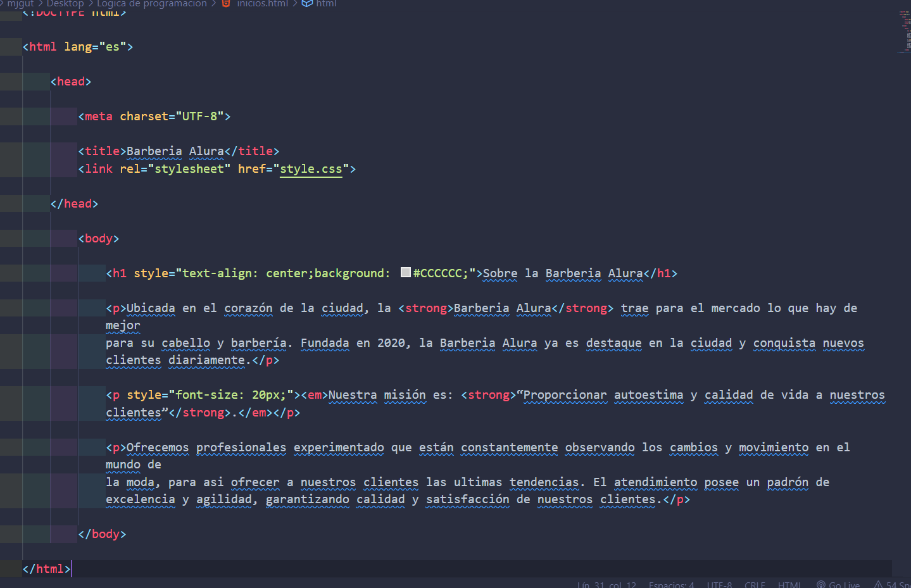This screenshot has width=911, height=588.
Task: Click the rel="stylesheet" attribute
Action: pos(175,169)
